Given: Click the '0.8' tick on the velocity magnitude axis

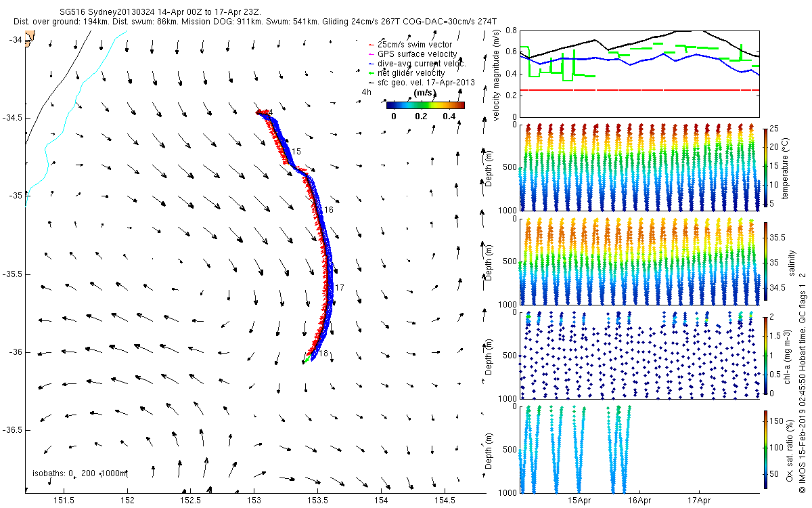Looking at the screenshot, I should (x=511, y=31).
